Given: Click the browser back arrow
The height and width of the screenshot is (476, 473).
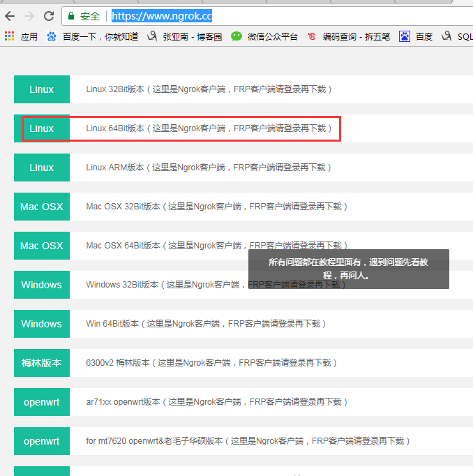Looking at the screenshot, I should point(10,16).
